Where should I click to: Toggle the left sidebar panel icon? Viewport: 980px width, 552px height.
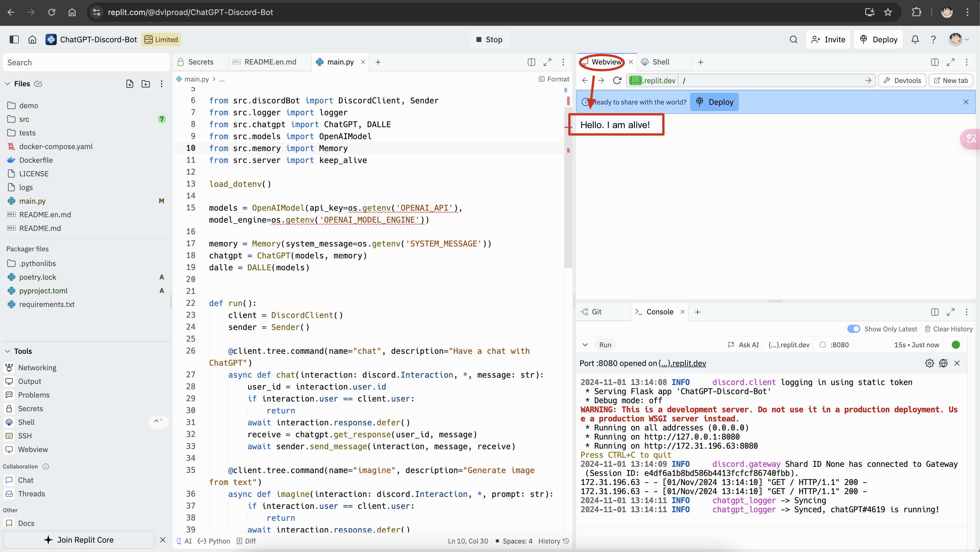[14, 39]
